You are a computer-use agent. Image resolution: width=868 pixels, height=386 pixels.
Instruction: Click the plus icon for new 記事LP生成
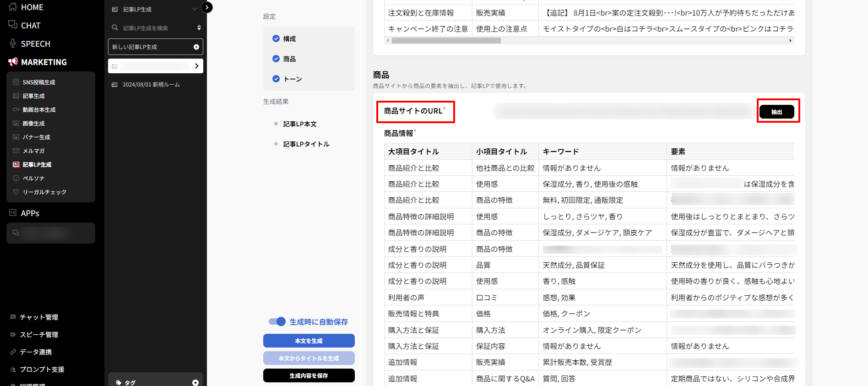[x=196, y=47]
